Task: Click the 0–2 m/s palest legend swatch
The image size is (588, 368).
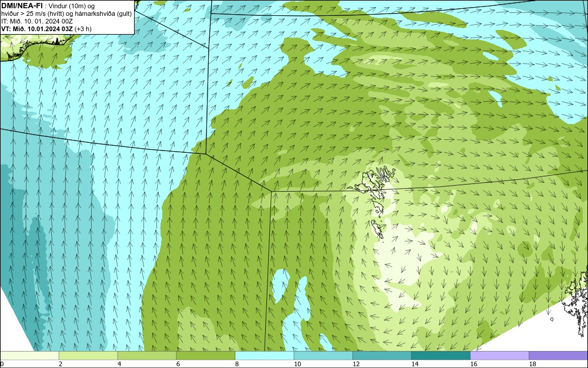Action: [x=29, y=355]
